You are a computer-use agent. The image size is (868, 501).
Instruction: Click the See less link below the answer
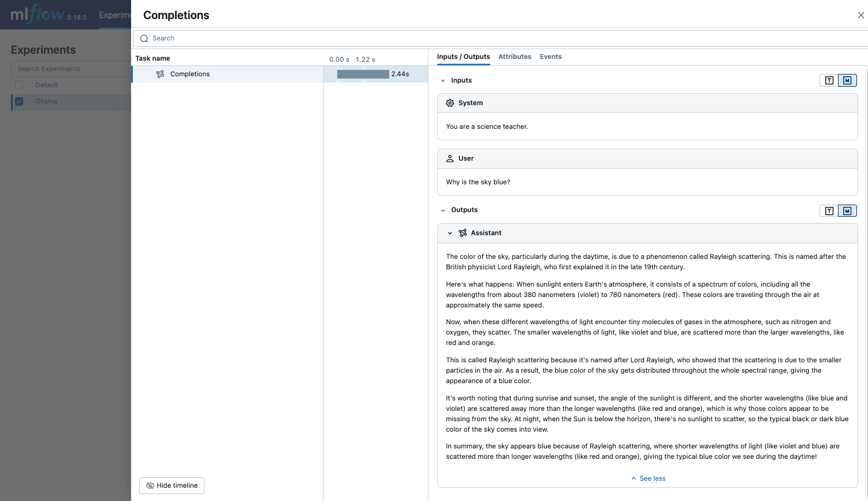click(x=648, y=478)
